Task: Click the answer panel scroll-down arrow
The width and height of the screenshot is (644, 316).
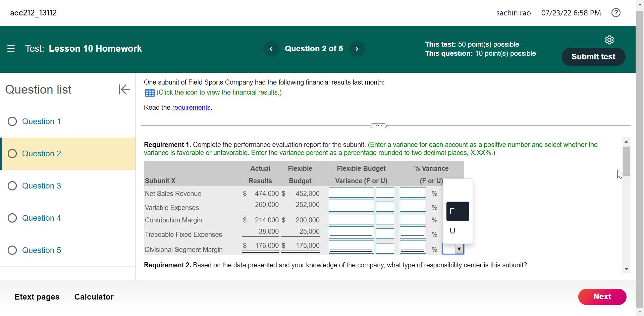Action: coord(626,269)
